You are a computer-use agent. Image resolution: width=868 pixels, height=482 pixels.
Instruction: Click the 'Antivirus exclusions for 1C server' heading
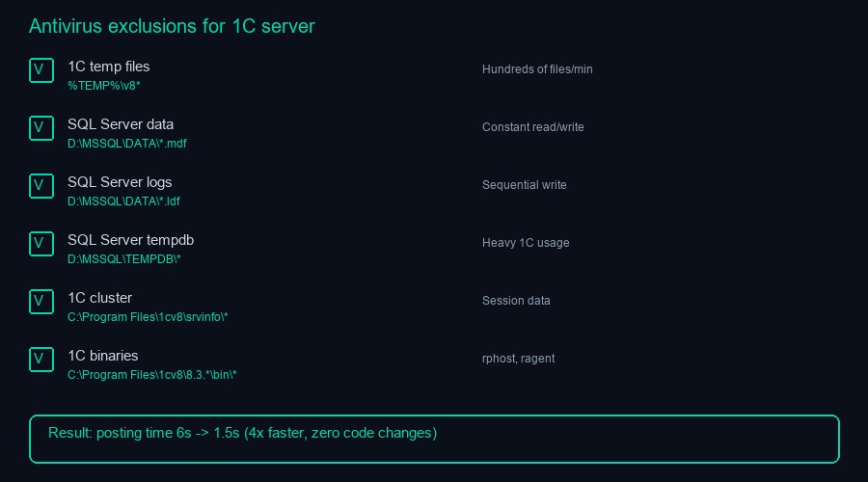[x=172, y=26]
